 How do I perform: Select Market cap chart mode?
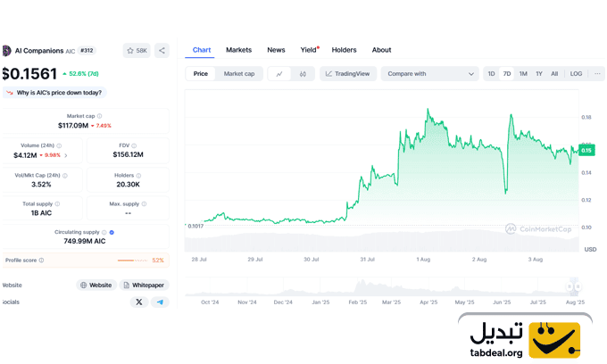tap(239, 74)
